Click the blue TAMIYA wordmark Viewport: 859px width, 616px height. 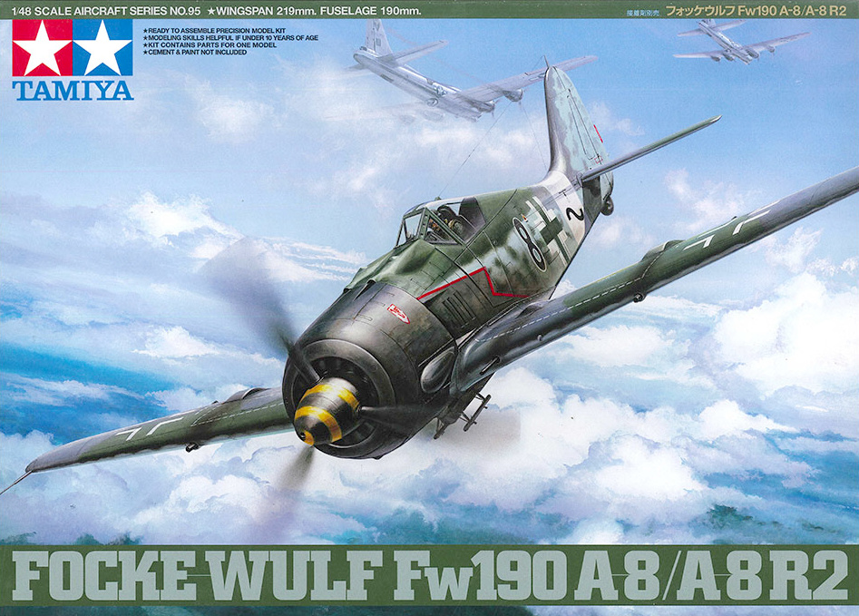coord(73,91)
